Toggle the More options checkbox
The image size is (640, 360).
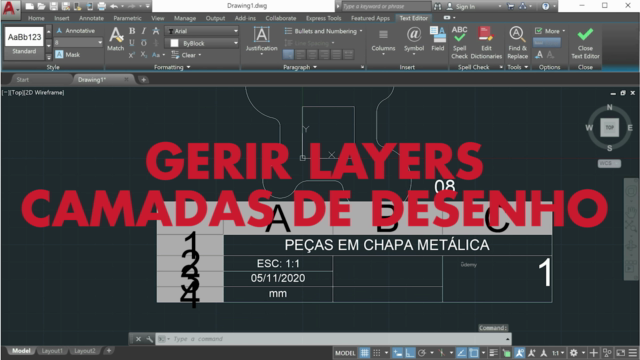[538, 31]
